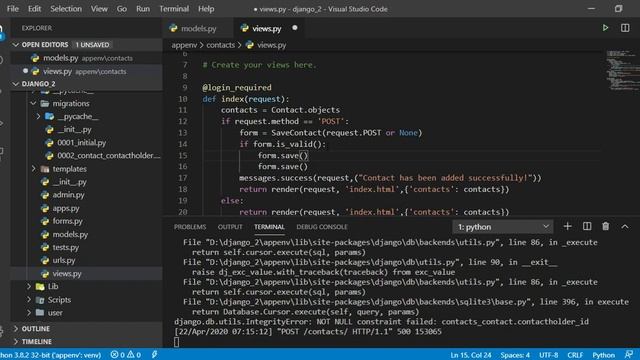Click the @login_required decorator line

coord(237,87)
